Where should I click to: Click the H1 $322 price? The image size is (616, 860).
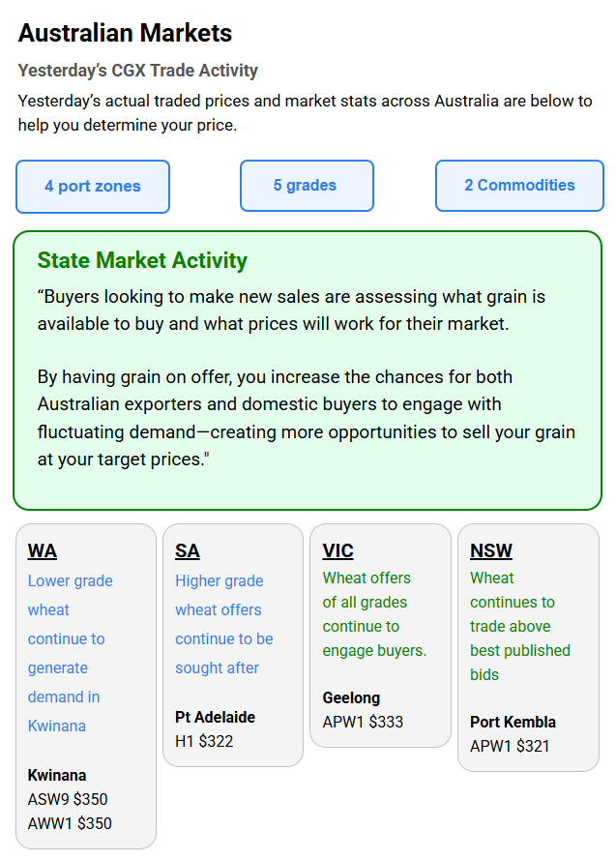tap(204, 742)
